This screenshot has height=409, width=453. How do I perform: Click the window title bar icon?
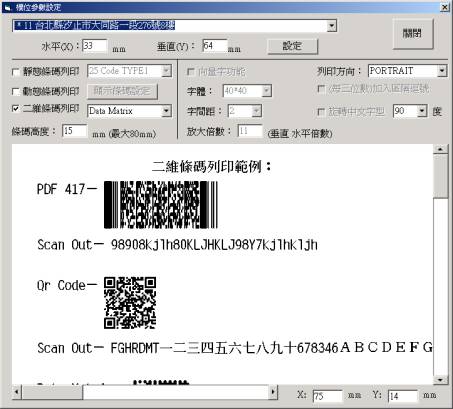pyautogui.click(x=8, y=7)
